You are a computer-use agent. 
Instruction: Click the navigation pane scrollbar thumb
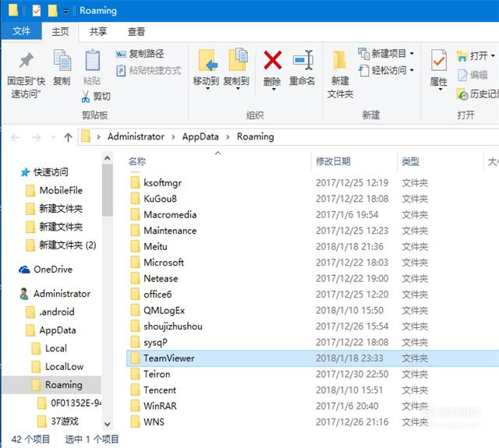coord(108,190)
